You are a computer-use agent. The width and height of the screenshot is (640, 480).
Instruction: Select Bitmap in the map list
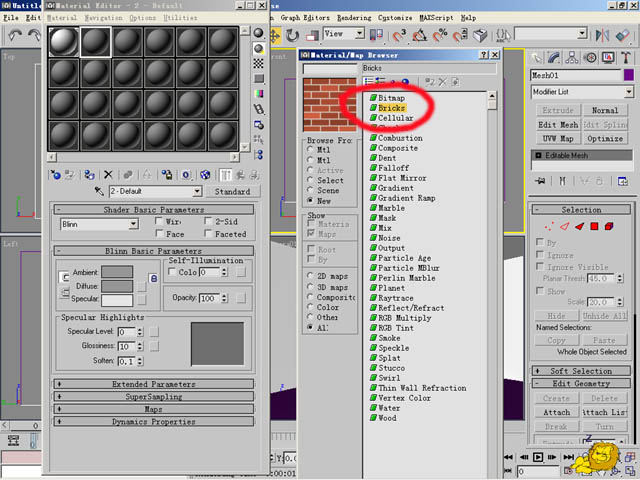[x=391, y=97]
